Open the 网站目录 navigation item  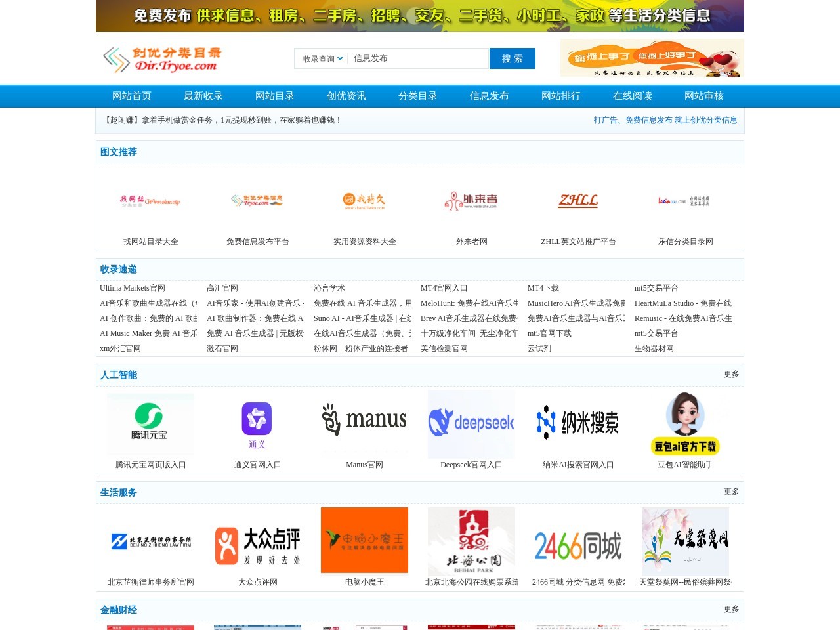(275, 96)
